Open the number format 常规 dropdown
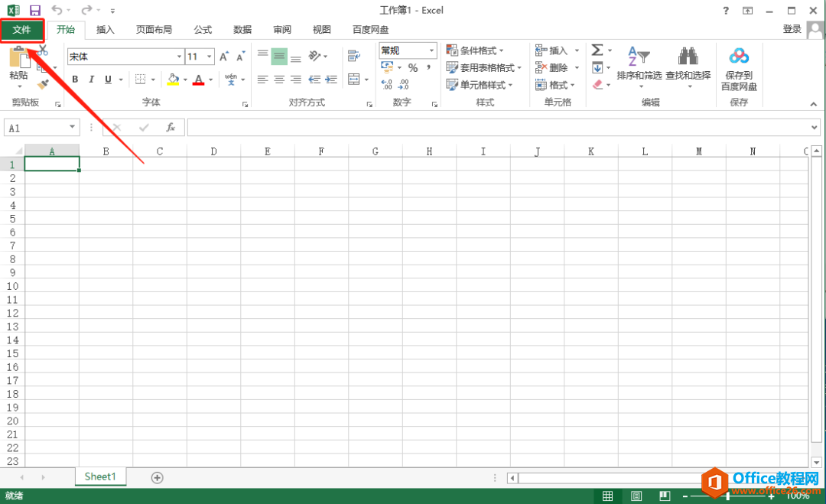Viewport: 826px width, 504px height. click(431, 50)
